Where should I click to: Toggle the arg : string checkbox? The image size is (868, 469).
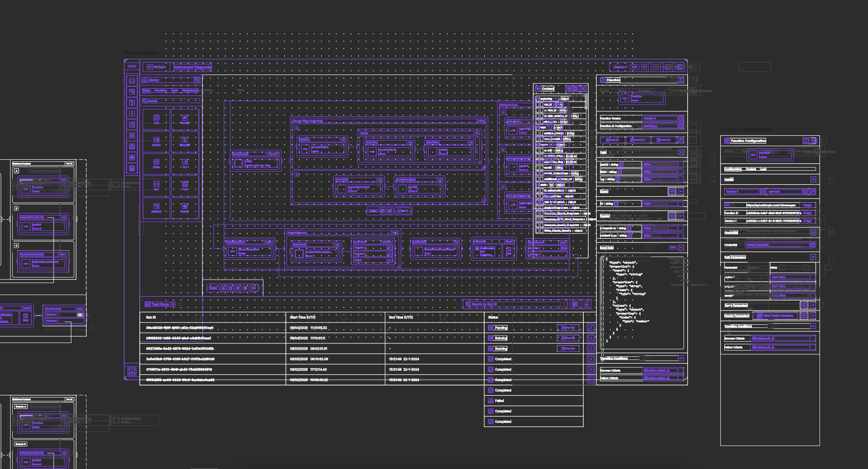pos(618,179)
